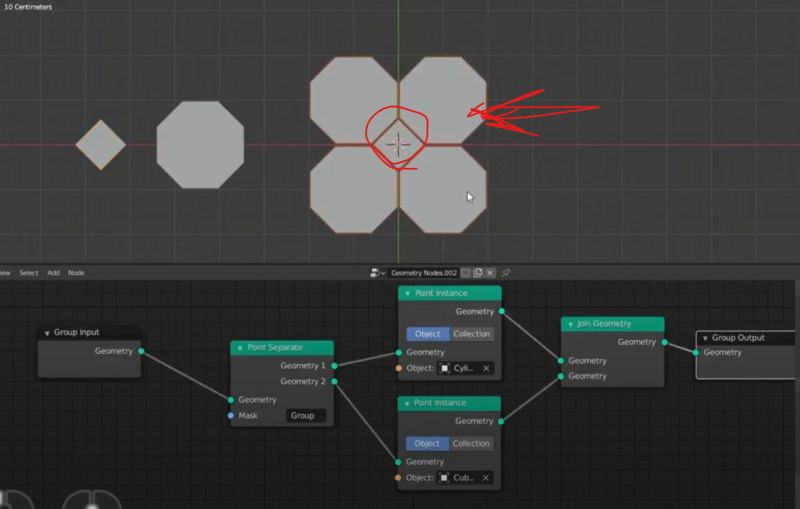This screenshot has height=509, width=800.
Task: Clear the Cyli... object with X
Action: pos(486,368)
